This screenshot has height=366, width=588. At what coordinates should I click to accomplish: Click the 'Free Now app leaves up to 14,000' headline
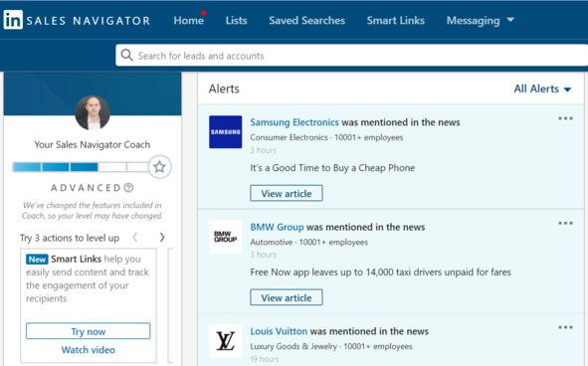(380, 273)
